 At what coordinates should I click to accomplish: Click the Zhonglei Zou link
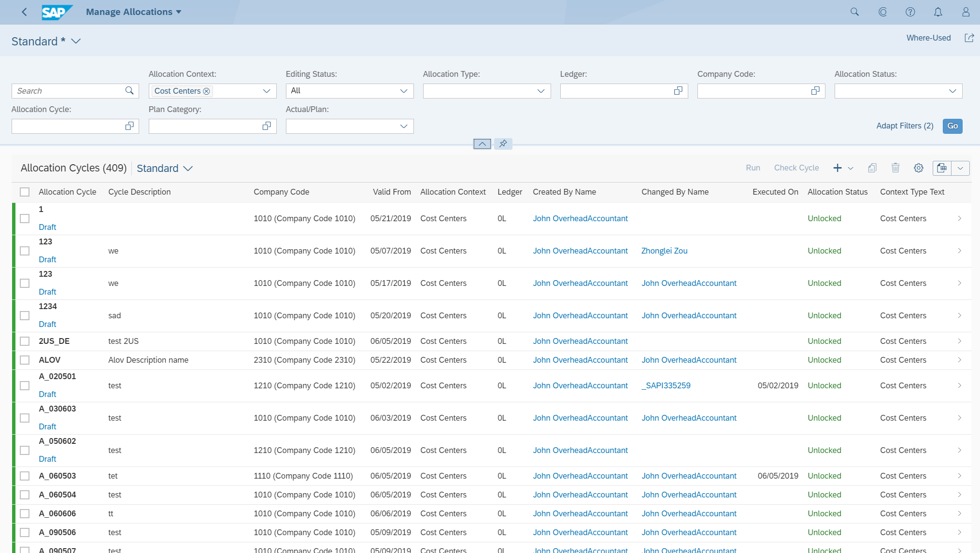pyautogui.click(x=664, y=251)
